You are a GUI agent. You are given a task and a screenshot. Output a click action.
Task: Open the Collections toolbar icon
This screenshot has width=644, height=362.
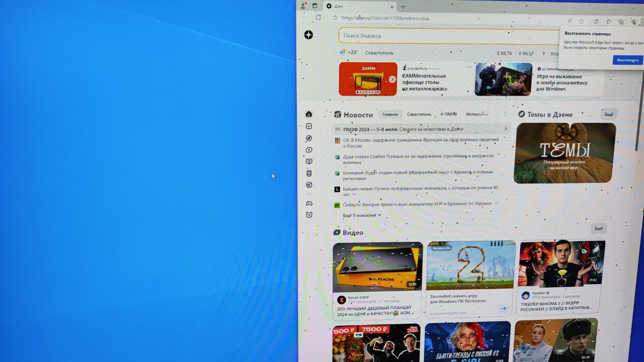pos(621,22)
